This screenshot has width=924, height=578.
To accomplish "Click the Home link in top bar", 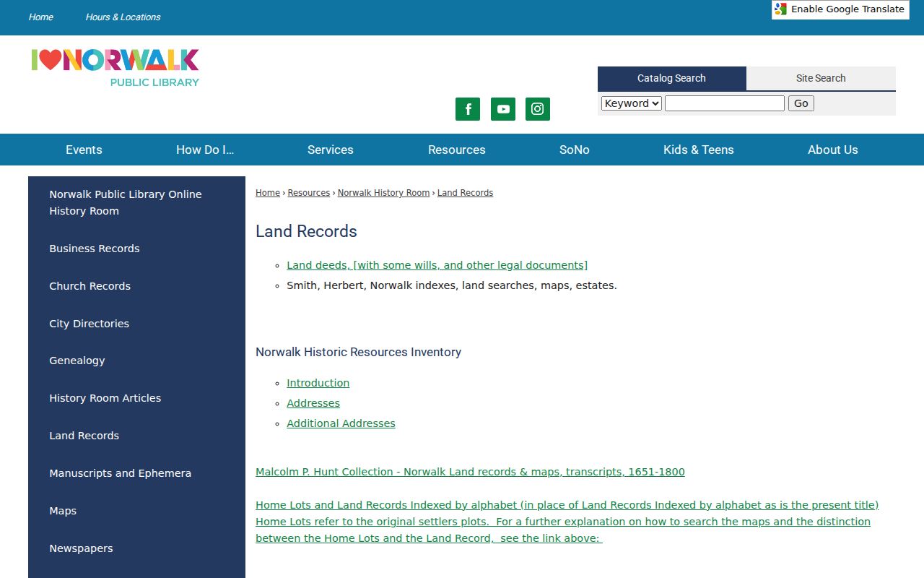I will [x=41, y=17].
